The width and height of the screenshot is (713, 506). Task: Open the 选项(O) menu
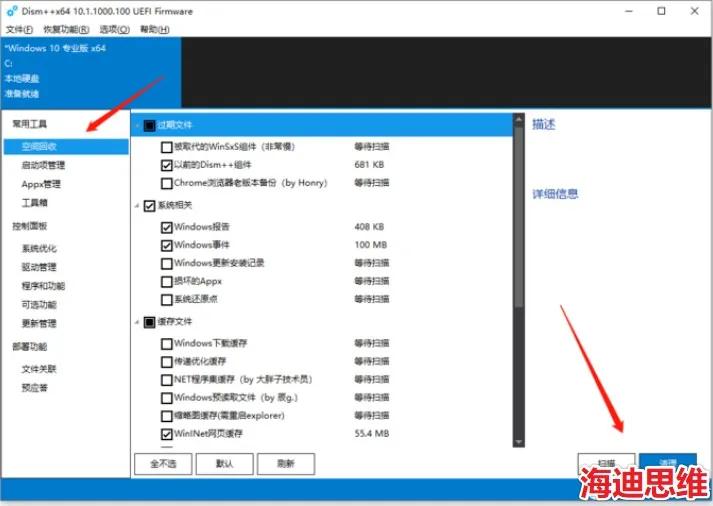coord(115,30)
